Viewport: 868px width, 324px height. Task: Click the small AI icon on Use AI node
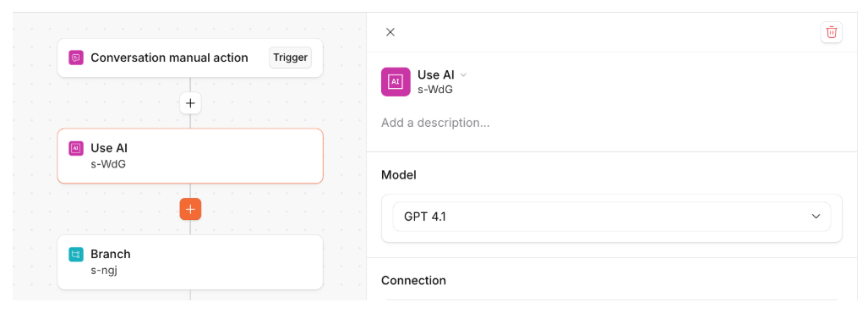[x=76, y=148]
